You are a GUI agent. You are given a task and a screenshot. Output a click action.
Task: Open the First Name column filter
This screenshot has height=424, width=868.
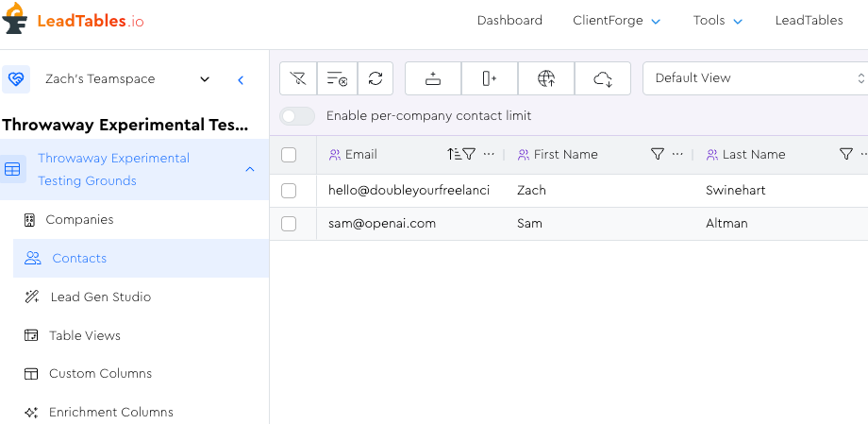pyautogui.click(x=658, y=155)
